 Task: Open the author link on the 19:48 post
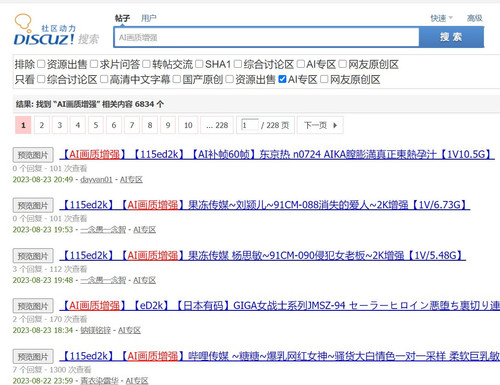(x=103, y=280)
